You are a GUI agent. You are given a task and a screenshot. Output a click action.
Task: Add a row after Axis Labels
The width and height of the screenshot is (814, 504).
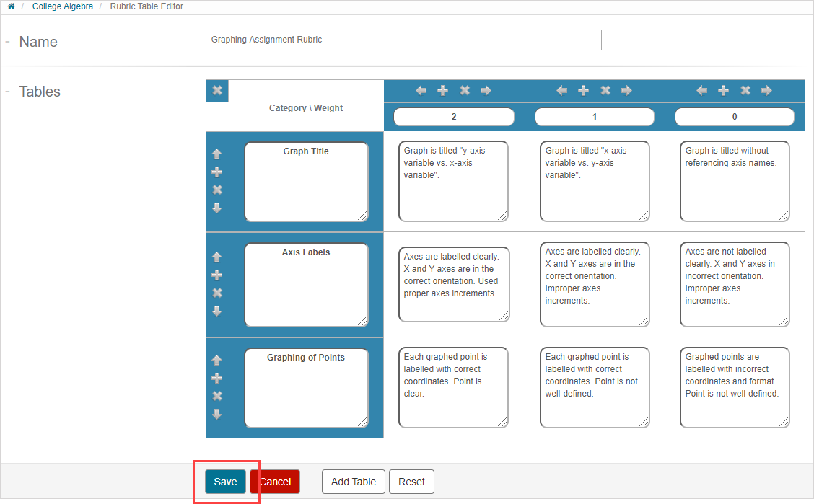coord(216,275)
